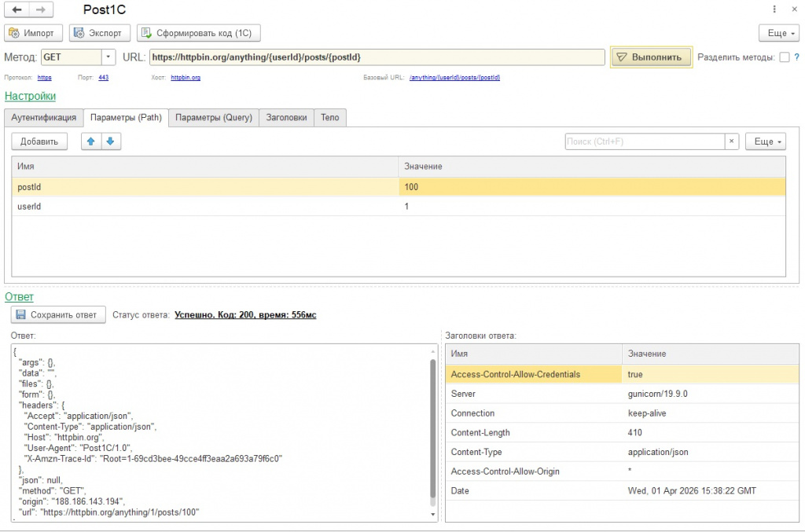
Task: Move the parameter down with blue arrow
Action: (x=110, y=141)
